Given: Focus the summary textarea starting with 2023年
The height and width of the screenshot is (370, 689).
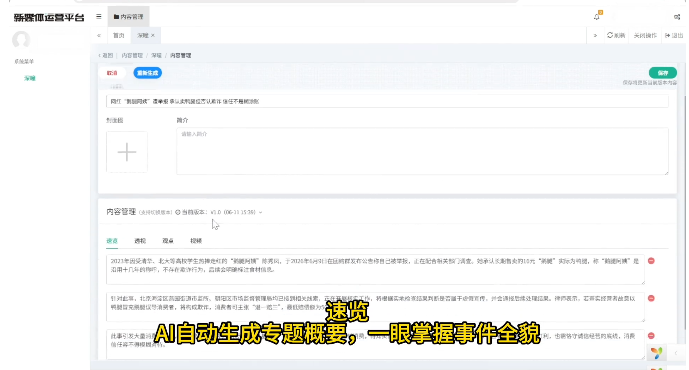Looking at the screenshot, I should tap(375, 269).
